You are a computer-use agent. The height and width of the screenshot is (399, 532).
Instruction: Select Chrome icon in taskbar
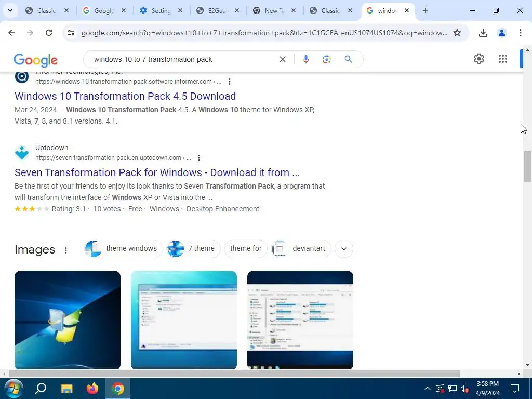tap(118, 389)
